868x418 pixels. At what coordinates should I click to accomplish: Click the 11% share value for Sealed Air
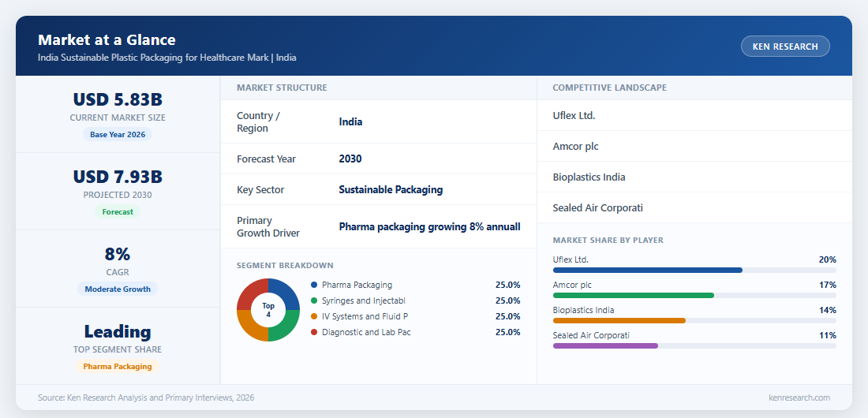tap(828, 335)
